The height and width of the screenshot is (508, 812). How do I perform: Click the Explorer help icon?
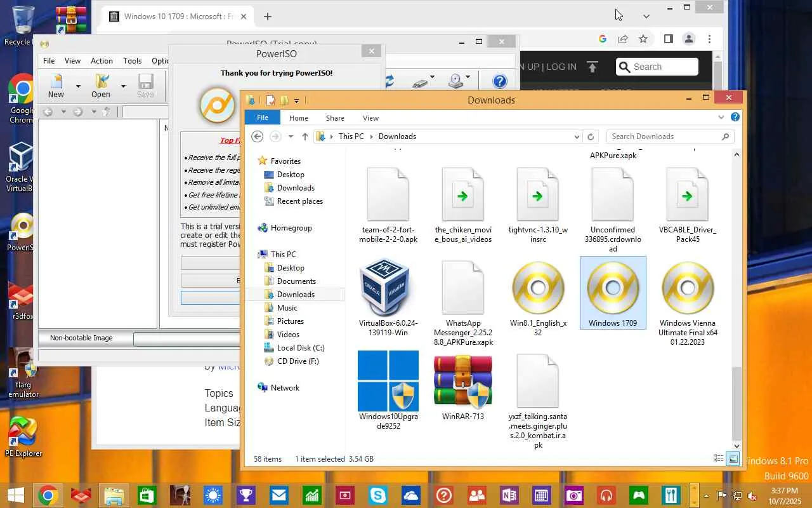[x=735, y=117]
